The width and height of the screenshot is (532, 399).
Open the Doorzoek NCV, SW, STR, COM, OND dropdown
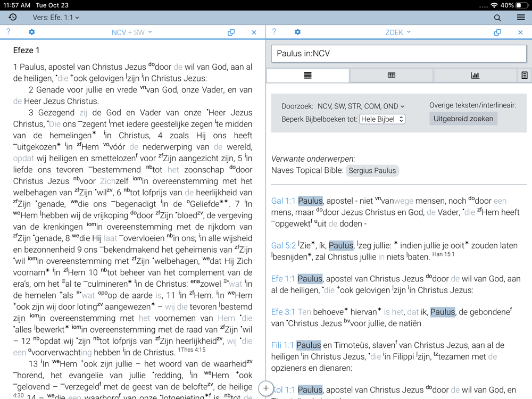pos(361,106)
